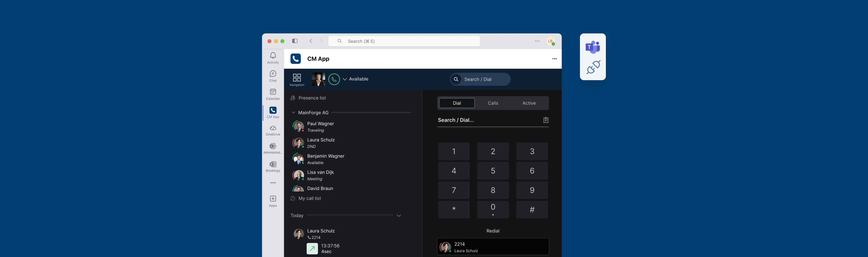Dial digit 4 on keypad
868x257 pixels.
453,171
